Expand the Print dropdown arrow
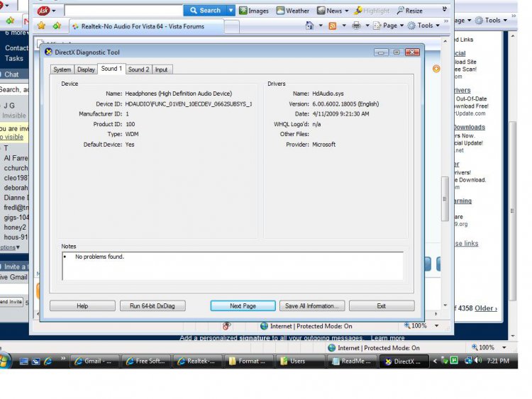Viewport: 532px width, 399px height. 367,26
